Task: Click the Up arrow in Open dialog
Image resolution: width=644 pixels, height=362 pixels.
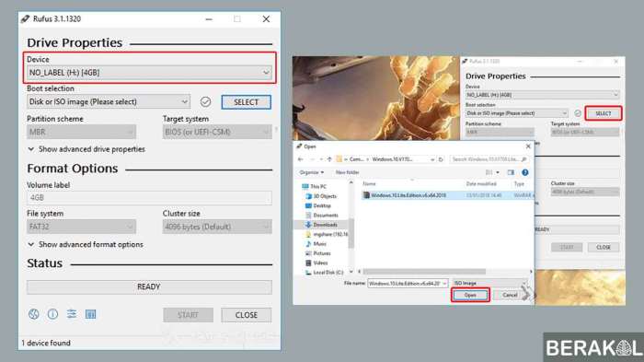Action: pyautogui.click(x=329, y=159)
